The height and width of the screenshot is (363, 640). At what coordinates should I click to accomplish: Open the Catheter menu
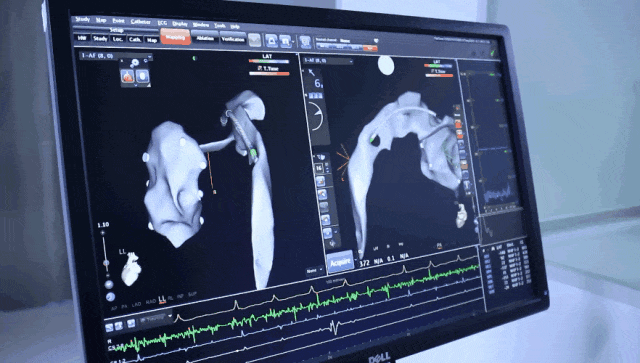tap(140, 22)
